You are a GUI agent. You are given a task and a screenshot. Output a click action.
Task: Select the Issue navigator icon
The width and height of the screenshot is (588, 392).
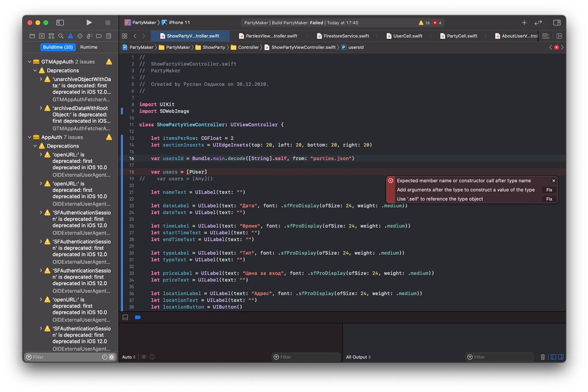pos(70,36)
